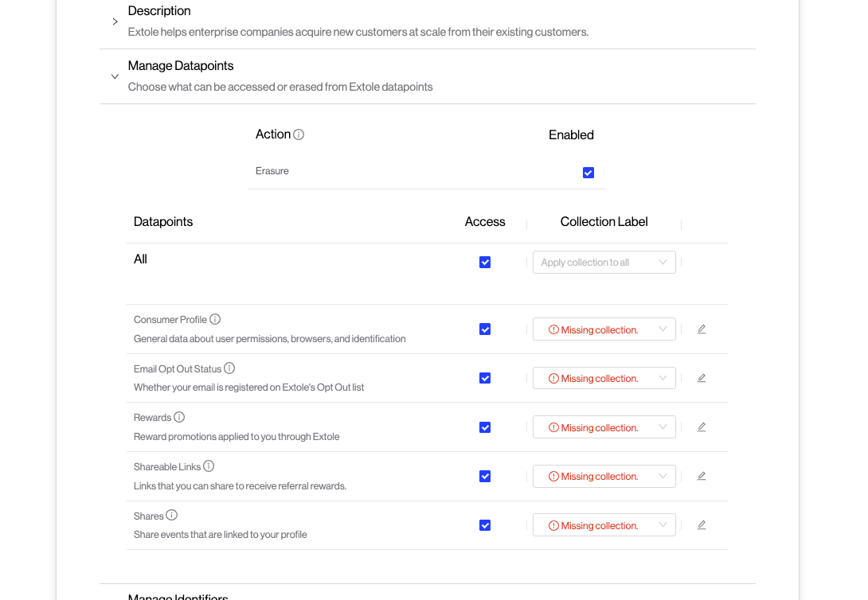Disable the Erasure enabled checkbox
Screen dimensions: 868x600
point(588,173)
